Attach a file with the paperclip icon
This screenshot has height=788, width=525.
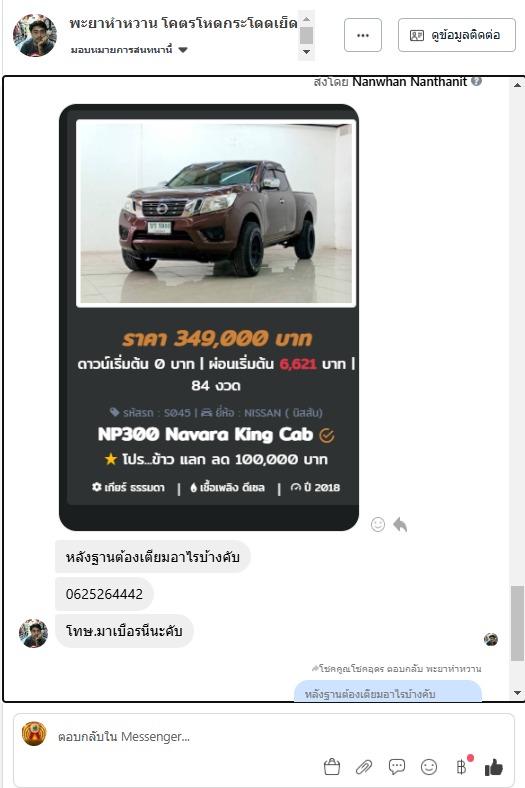click(364, 767)
